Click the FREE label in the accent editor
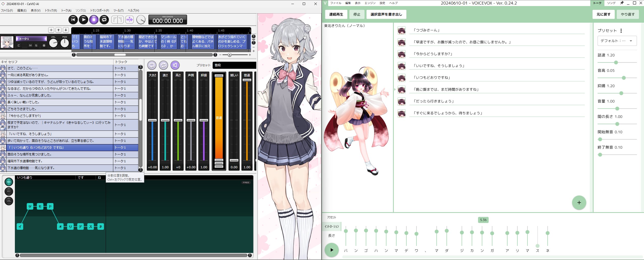 pos(246,182)
